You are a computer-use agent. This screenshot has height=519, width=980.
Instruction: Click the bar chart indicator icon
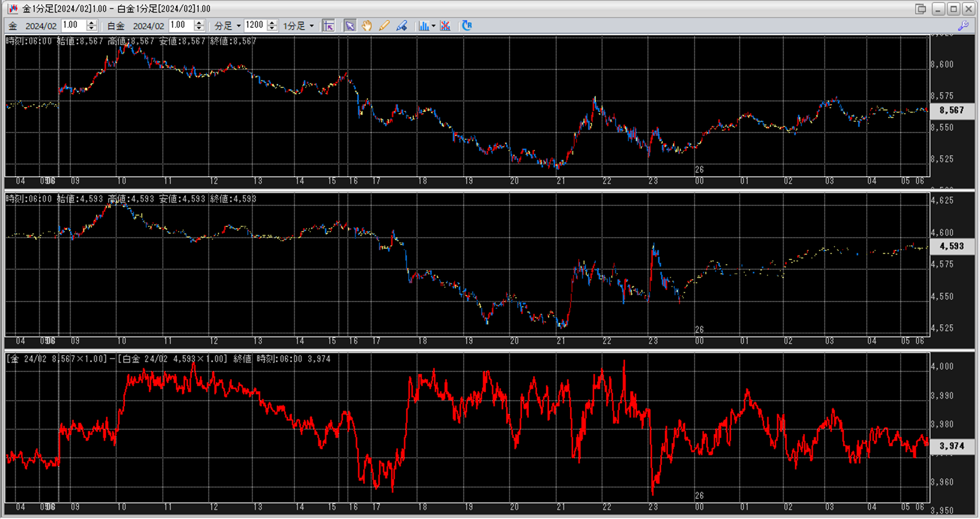[x=424, y=26]
